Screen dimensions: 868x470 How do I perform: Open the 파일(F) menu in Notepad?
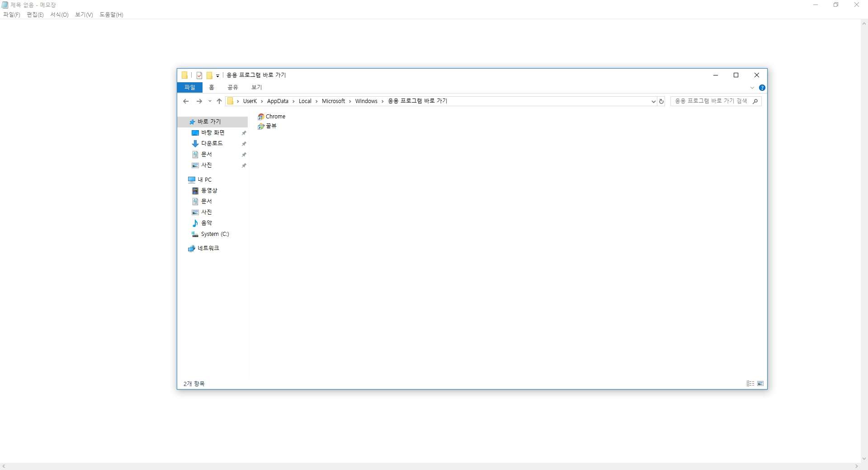[12, 14]
